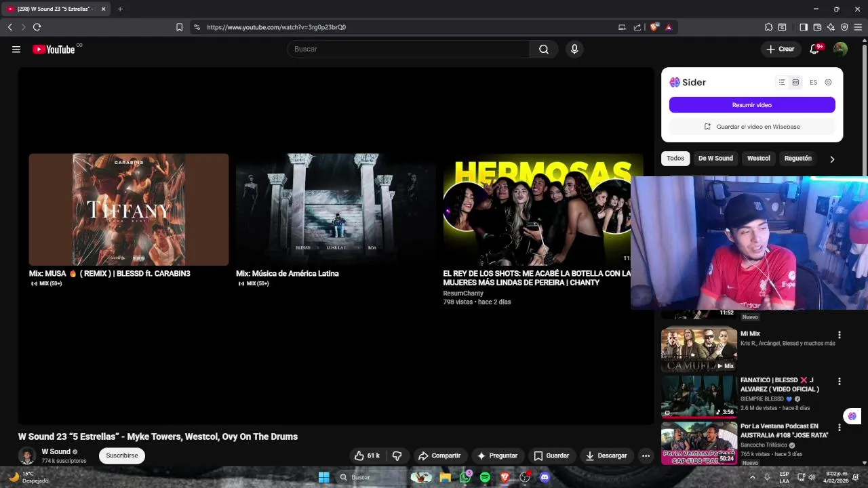Viewport: 868px width, 488px height.
Task: Dislike the video with thumbs down
Action: (397, 455)
